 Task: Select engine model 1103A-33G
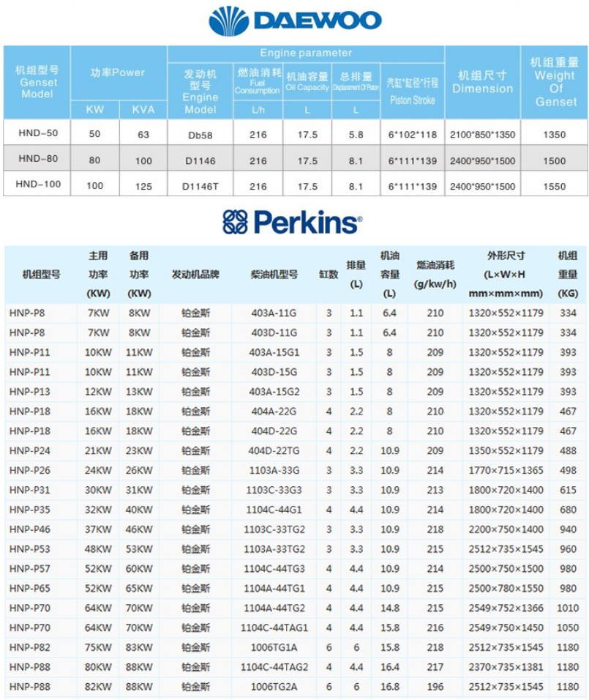coord(274,470)
